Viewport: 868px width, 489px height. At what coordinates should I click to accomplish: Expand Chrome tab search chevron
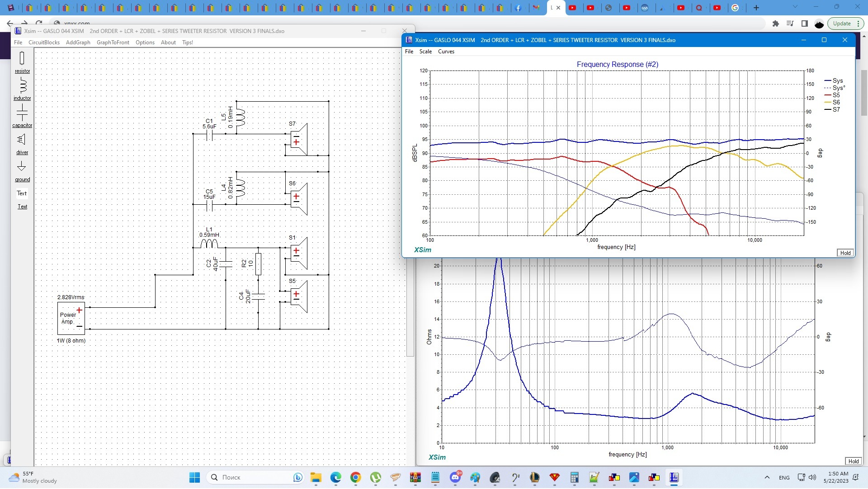pyautogui.click(x=795, y=7)
